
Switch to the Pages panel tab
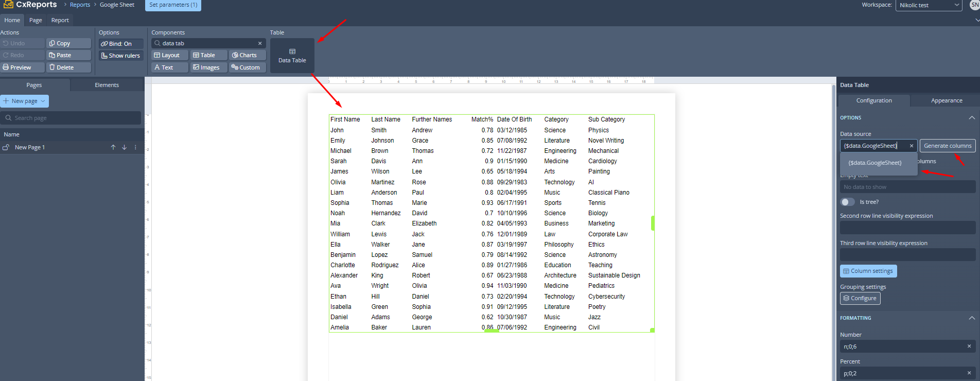pos(34,85)
